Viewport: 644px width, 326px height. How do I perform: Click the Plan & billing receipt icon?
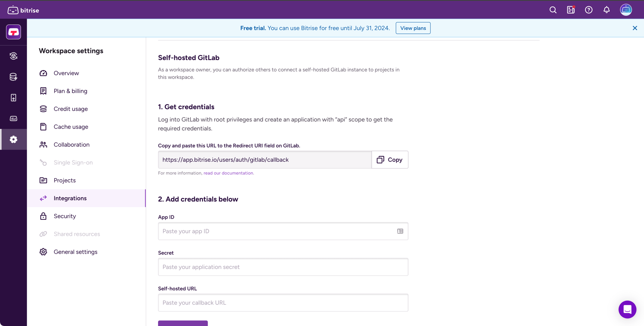pos(43,91)
